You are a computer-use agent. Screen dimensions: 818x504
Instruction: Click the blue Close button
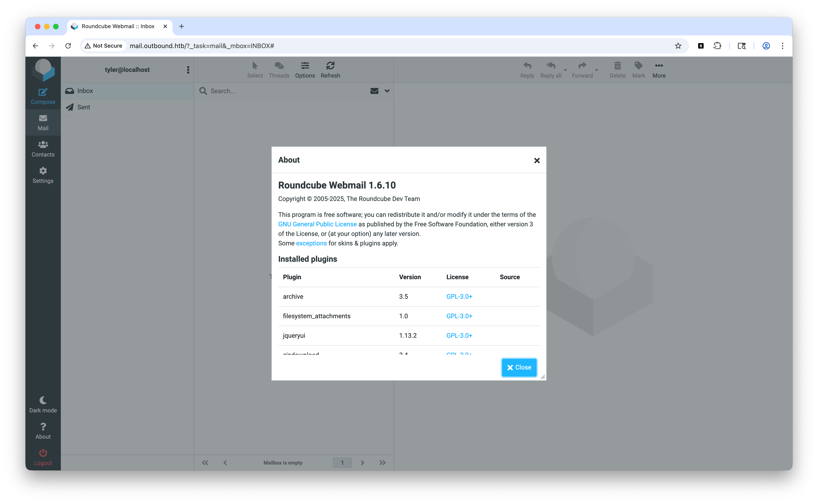pos(519,367)
